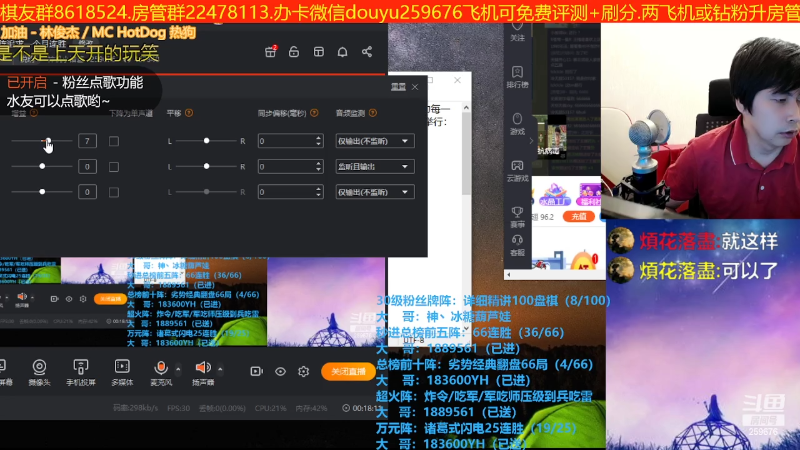
Task: Click third row gain slider handle
Action: click(42, 192)
